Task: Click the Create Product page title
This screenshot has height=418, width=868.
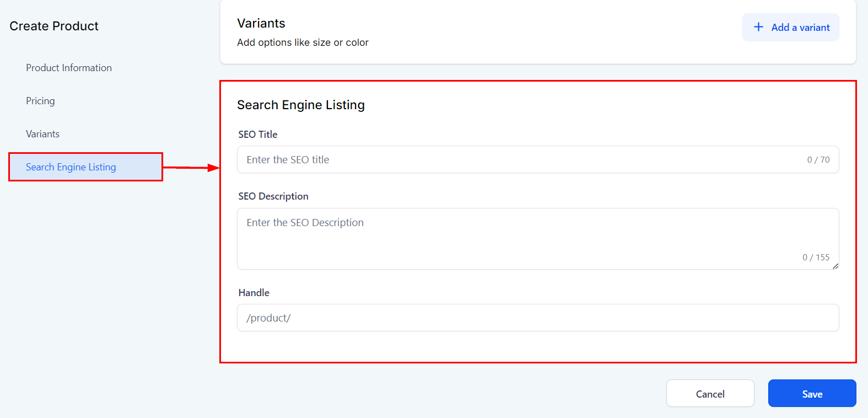Action: (54, 26)
